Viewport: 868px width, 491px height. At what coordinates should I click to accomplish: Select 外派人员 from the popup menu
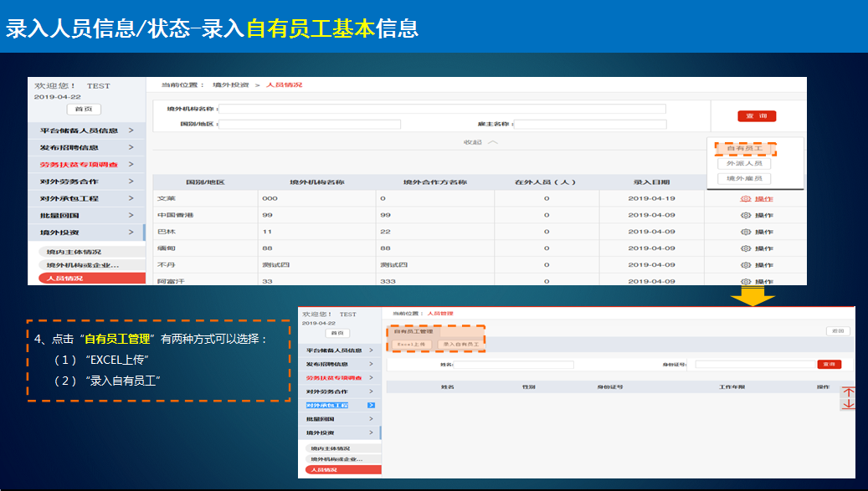744,164
